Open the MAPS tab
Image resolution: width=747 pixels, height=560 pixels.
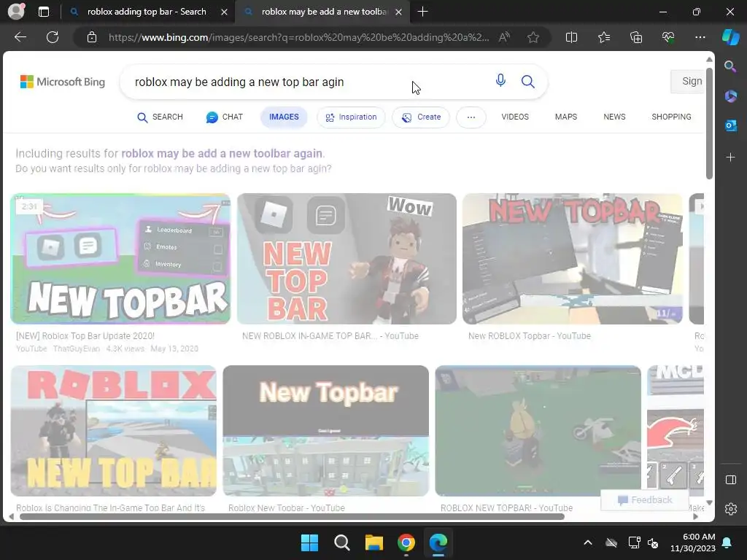click(566, 117)
